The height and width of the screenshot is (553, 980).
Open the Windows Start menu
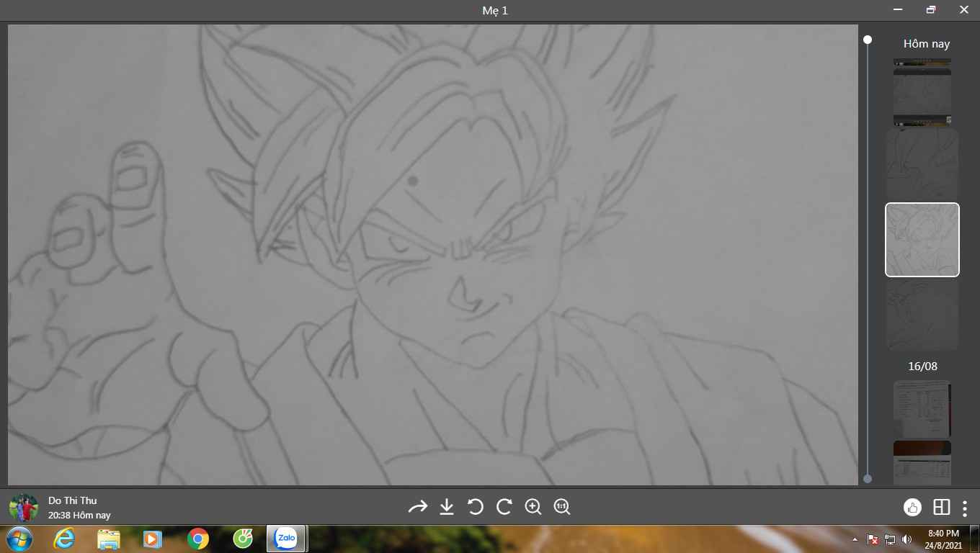pos(19,539)
